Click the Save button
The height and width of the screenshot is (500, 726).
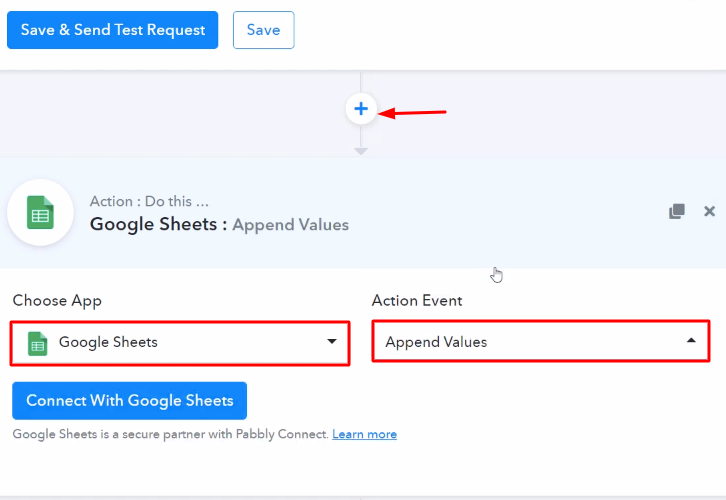[263, 30]
